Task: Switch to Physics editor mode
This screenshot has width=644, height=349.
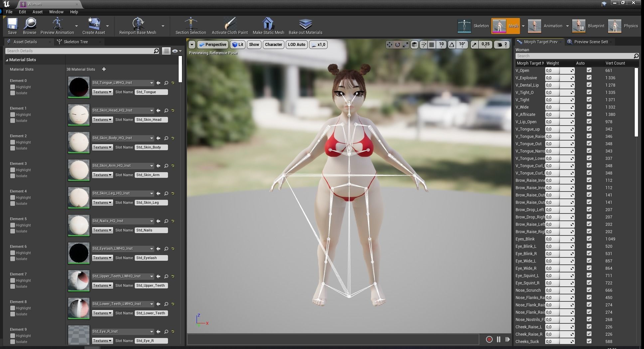Action: point(623,26)
